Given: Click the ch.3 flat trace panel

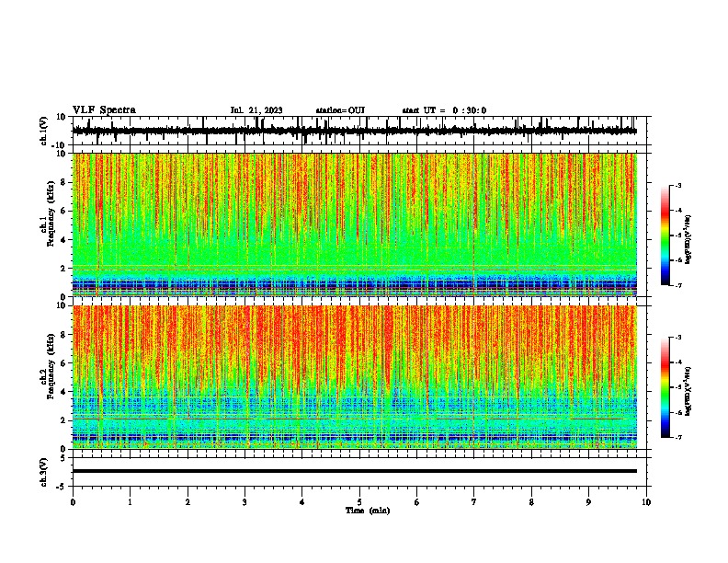Looking at the screenshot, I should pyautogui.click(x=359, y=472).
